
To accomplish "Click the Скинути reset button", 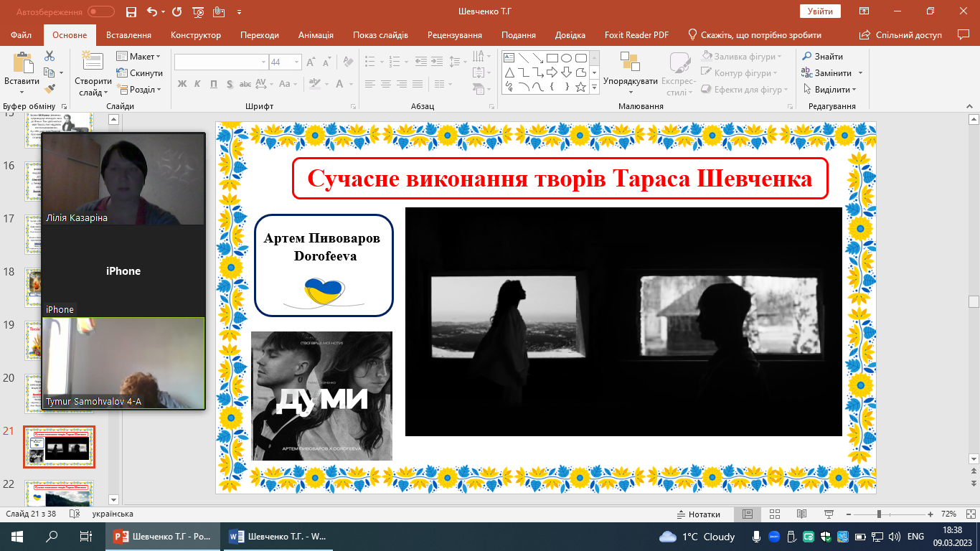I will click(x=140, y=73).
